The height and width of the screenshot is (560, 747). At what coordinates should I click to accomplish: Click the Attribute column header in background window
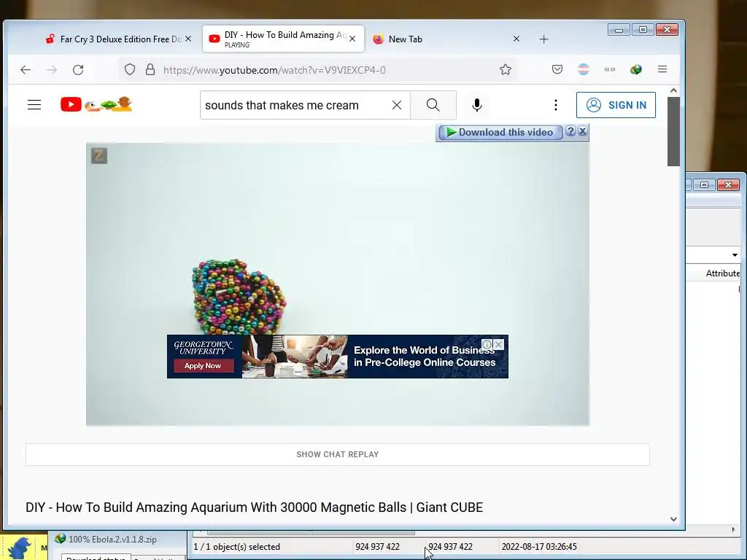coord(722,273)
